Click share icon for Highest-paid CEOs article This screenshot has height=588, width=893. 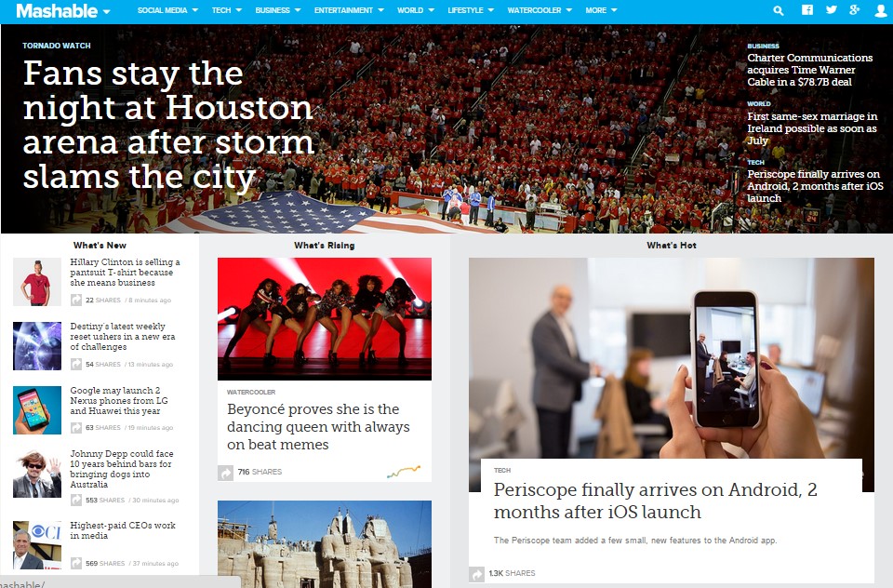click(x=76, y=563)
